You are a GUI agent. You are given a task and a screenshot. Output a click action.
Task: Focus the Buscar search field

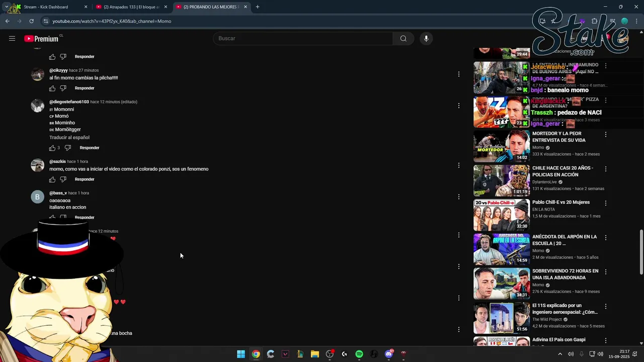tap(303, 39)
